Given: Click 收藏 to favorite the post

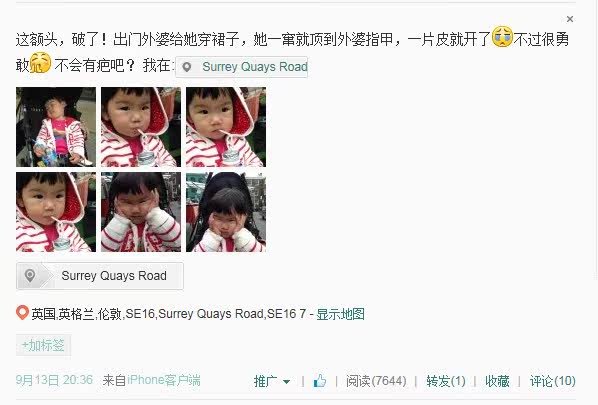Looking at the screenshot, I should click(497, 381).
